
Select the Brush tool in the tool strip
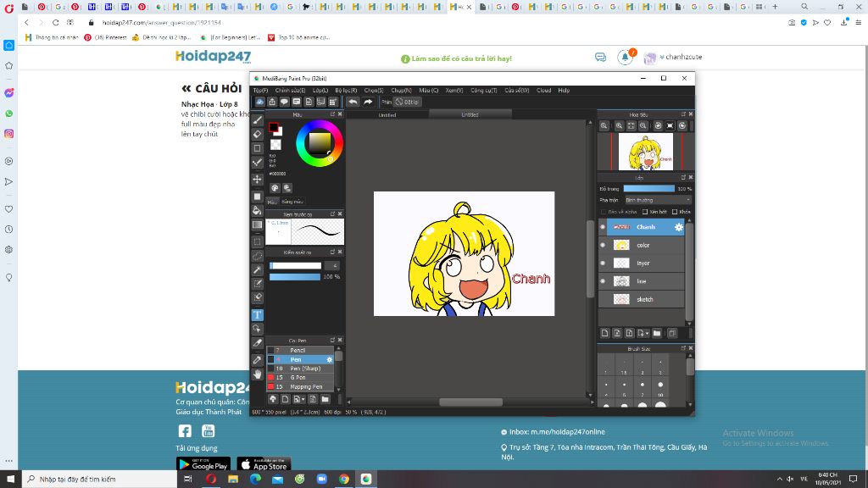tap(258, 120)
